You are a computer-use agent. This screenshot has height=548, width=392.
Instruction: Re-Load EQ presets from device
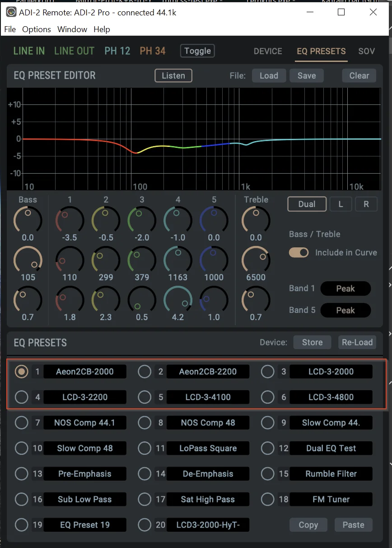click(357, 342)
